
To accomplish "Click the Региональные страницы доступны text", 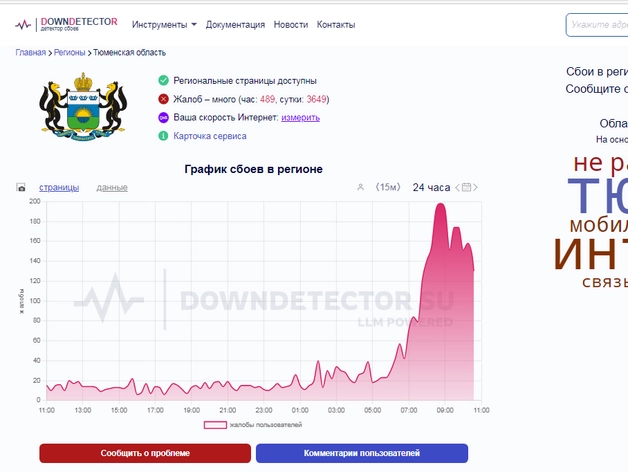I will point(245,81).
